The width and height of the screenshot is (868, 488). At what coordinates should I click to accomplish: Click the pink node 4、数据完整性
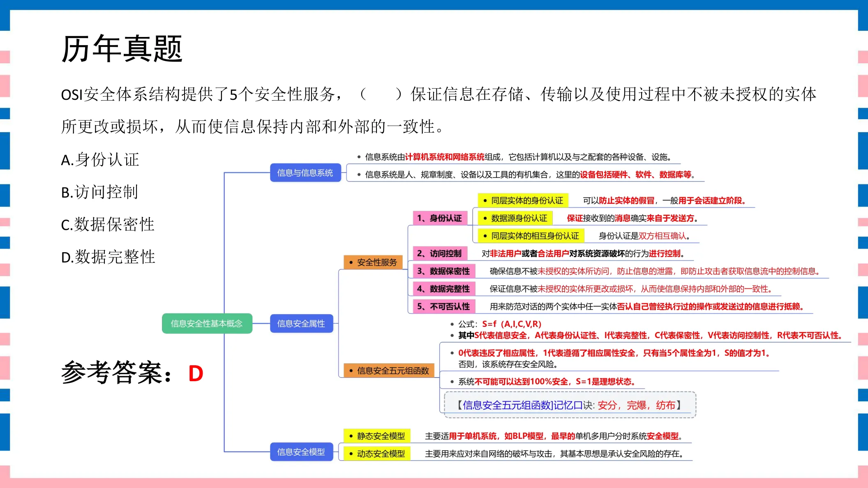(444, 289)
